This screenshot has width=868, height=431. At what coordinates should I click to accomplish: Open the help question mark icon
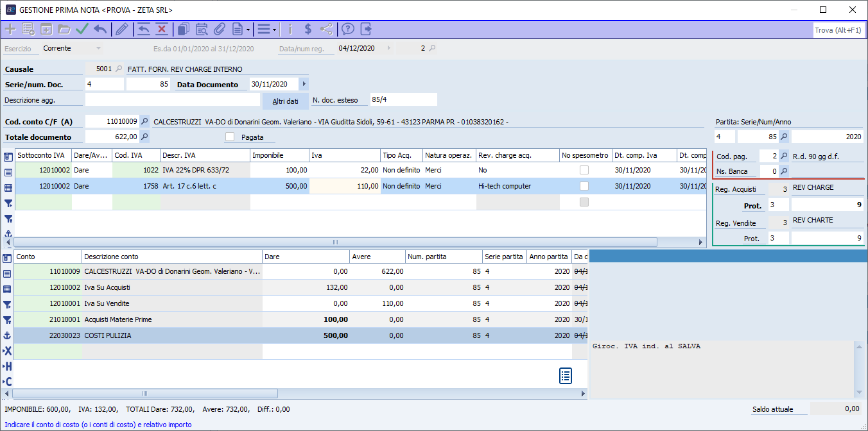pyautogui.click(x=348, y=29)
